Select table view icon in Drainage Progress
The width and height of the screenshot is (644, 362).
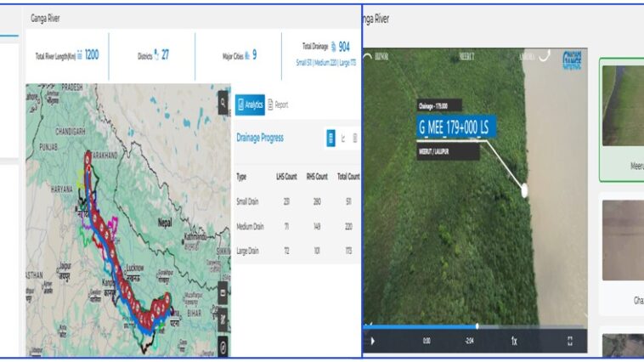click(x=330, y=139)
